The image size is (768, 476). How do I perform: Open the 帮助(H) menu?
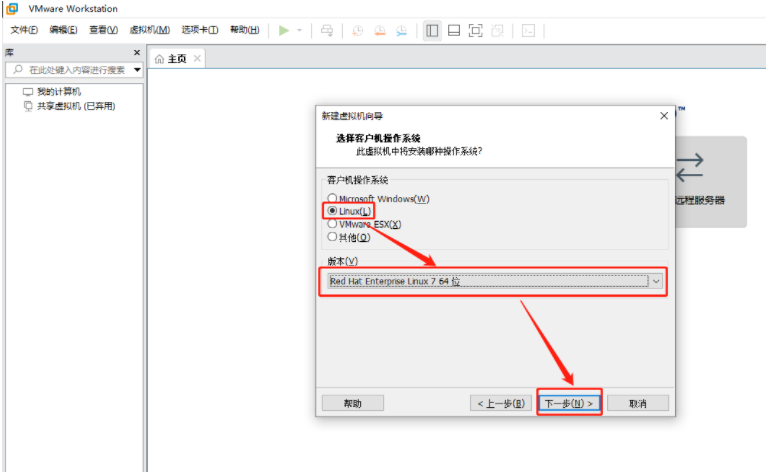pyautogui.click(x=244, y=30)
